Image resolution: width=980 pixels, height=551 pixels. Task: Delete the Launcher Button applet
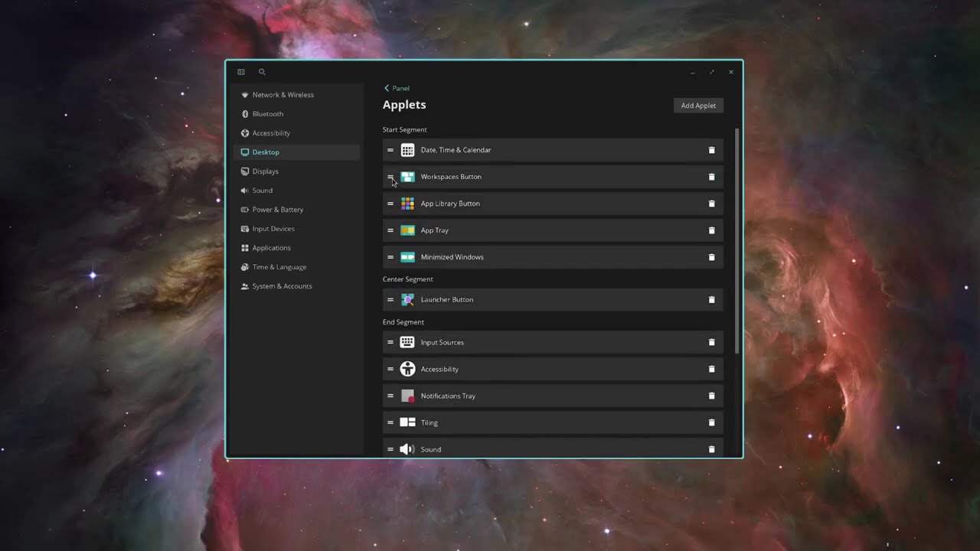711,300
